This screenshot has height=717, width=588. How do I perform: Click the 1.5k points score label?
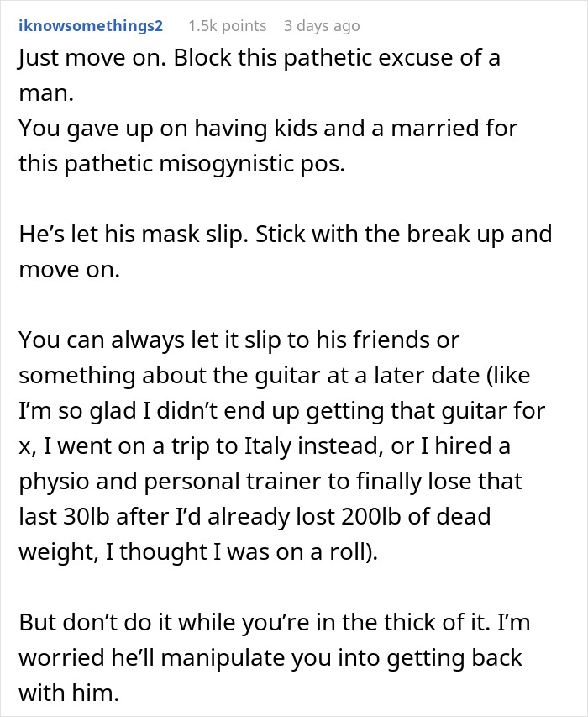tap(227, 25)
